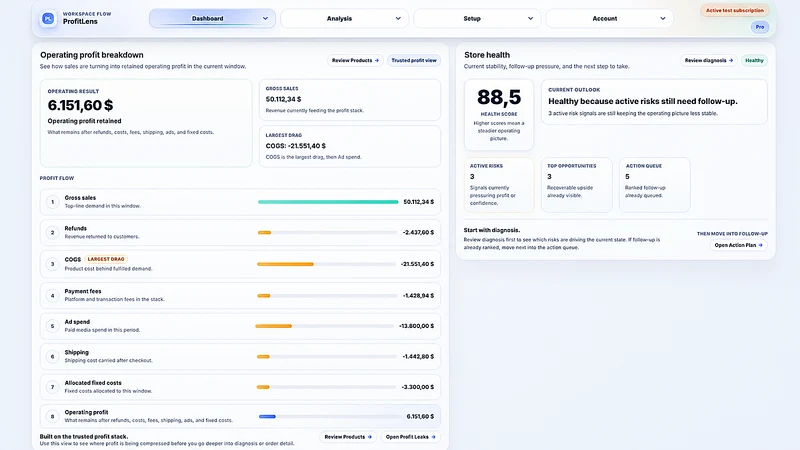Click step 2 circle for Refunds
The width and height of the screenshot is (800, 450).
click(x=53, y=233)
